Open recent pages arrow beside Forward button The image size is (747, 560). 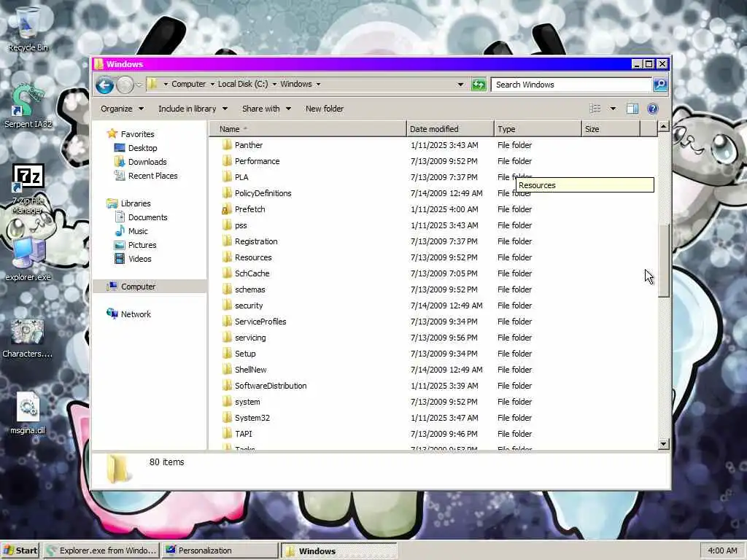point(139,85)
